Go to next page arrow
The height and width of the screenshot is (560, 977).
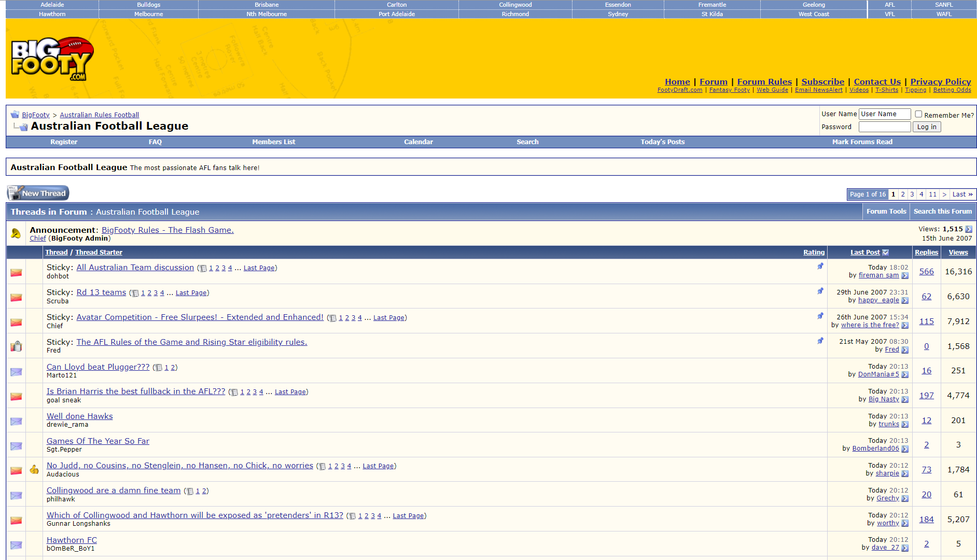tap(944, 194)
